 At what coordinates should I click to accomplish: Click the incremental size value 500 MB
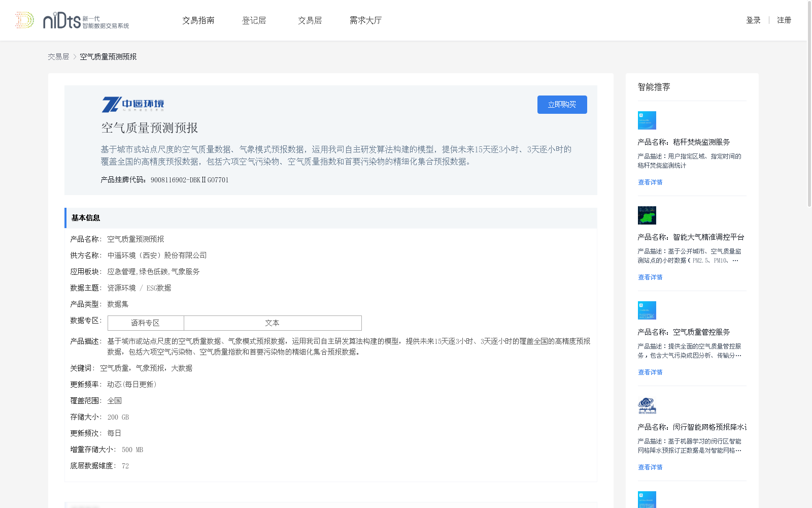[132, 450]
